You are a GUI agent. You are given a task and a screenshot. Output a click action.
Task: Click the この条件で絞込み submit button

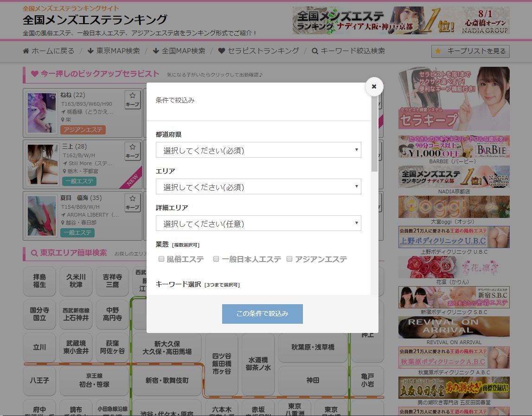pyautogui.click(x=262, y=314)
